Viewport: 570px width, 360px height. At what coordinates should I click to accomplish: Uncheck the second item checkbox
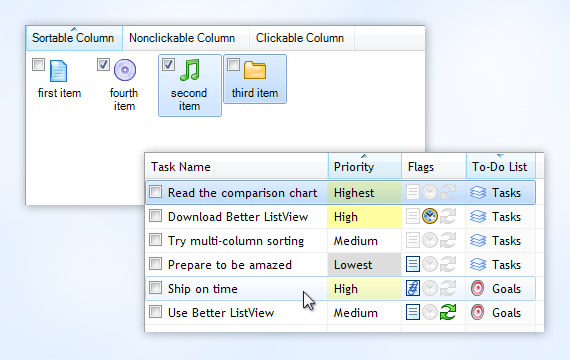[168, 64]
